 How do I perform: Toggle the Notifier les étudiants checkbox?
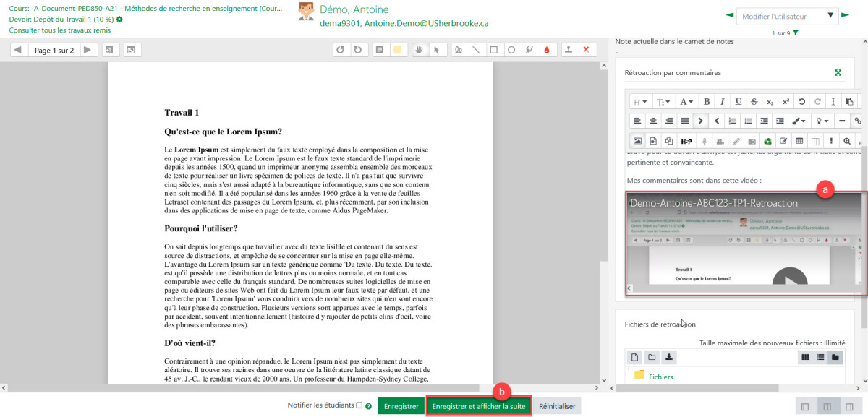pos(359,406)
